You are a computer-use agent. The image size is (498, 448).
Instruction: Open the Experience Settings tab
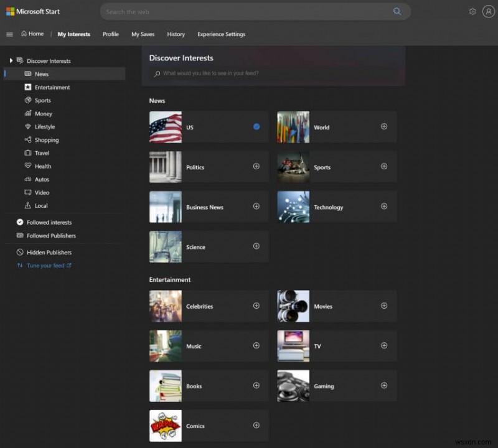click(221, 34)
